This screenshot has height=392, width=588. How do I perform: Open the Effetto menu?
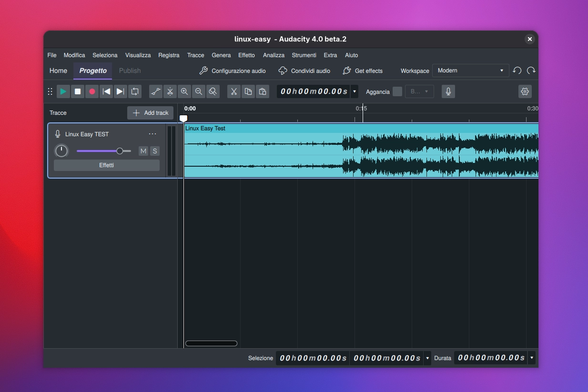[246, 55]
